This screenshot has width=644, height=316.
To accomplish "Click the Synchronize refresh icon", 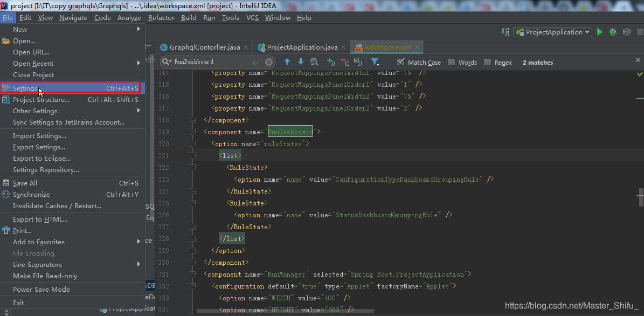I will (x=6, y=194).
